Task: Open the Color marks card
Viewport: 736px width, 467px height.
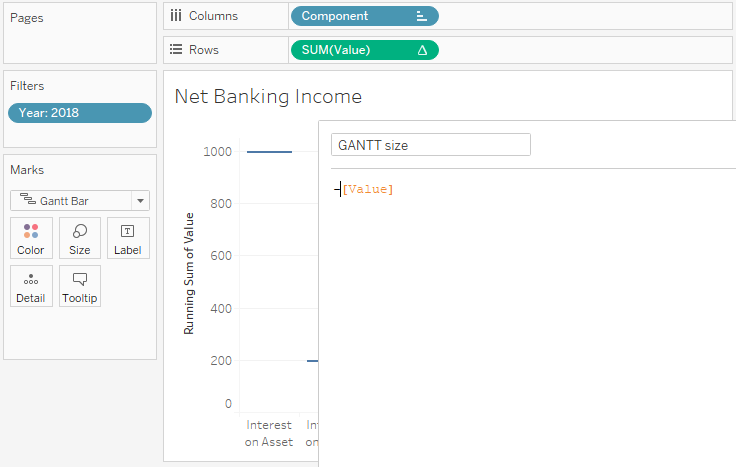Action: 31,238
